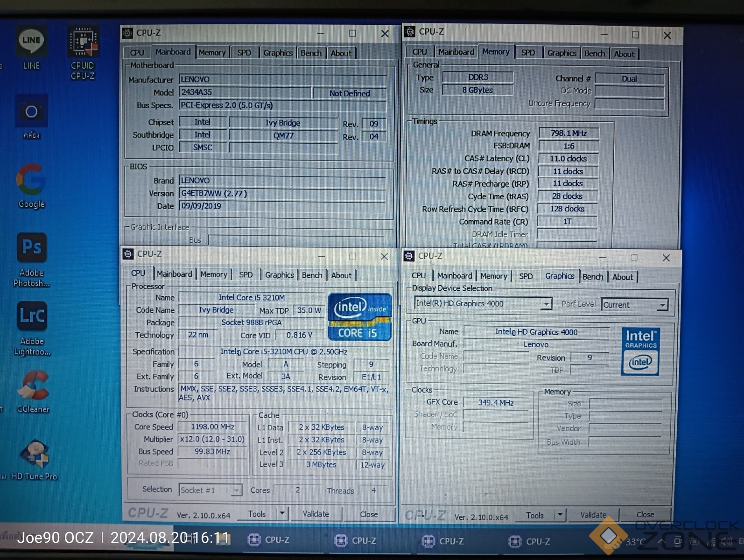The height and width of the screenshot is (560, 744).
Task: Open the Google desktop shortcut
Action: pyautogui.click(x=31, y=186)
